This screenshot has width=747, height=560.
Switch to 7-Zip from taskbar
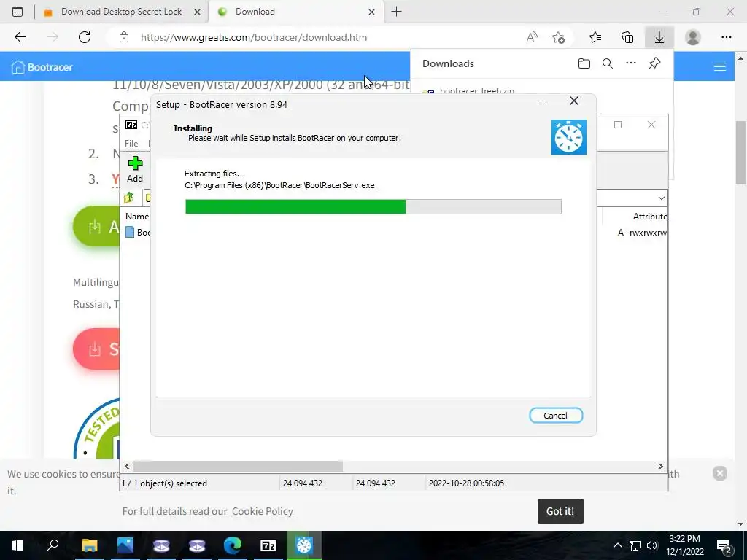pyautogui.click(x=268, y=545)
